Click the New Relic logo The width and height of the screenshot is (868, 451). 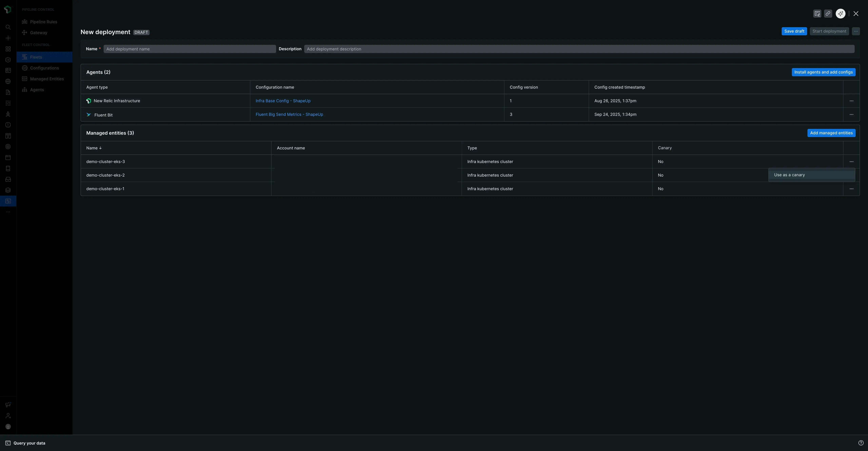[8, 10]
